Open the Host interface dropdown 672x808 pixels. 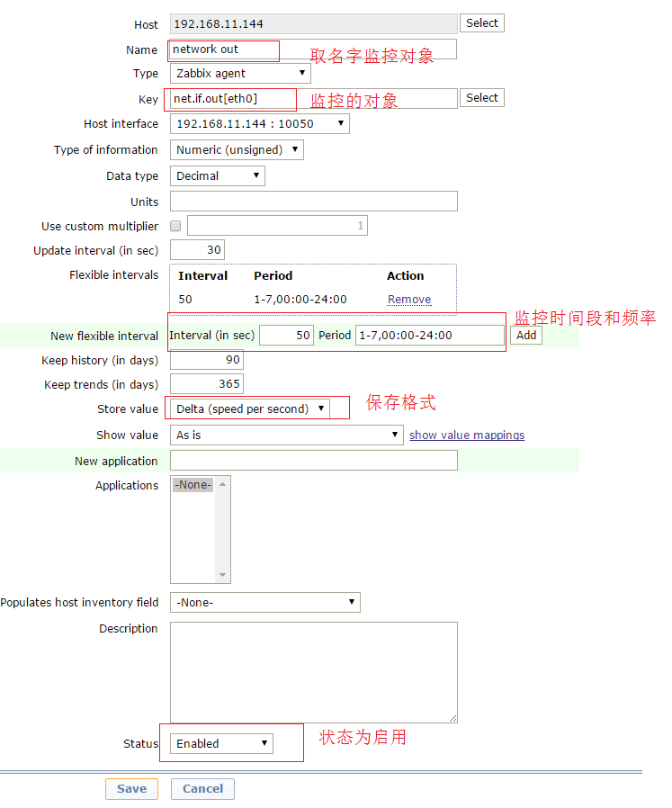point(260,124)
